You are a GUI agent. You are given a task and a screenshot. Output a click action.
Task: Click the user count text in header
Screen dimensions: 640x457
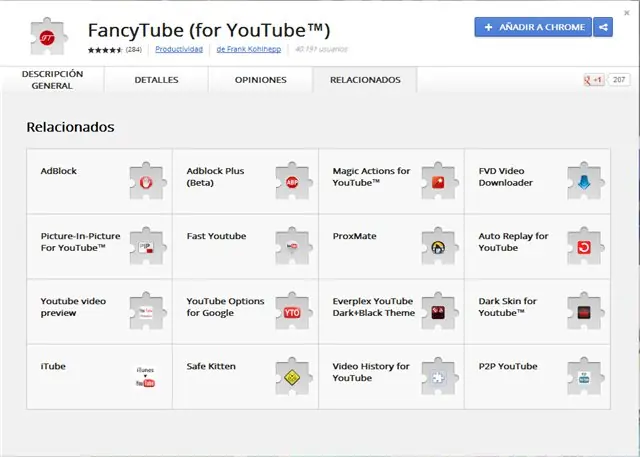(321, 49)
